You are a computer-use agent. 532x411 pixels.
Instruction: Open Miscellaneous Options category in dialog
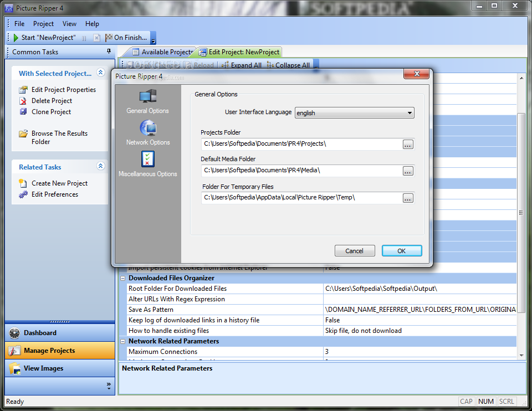tap(147, 165)
